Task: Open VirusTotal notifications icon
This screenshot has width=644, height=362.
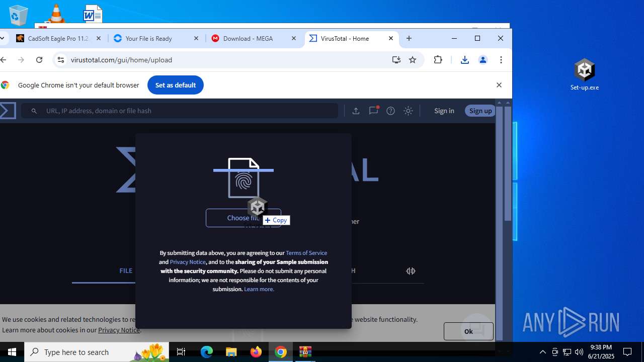Action: tap(373, 110)
